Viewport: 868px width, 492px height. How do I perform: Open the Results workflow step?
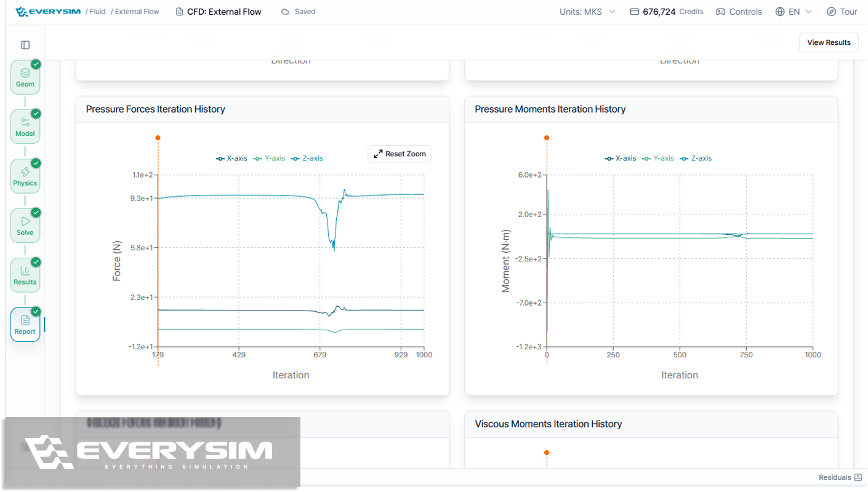point(25,276)
